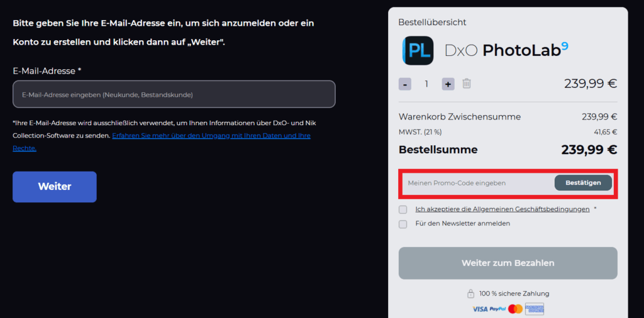Image resolution: width=644 pixels, height=318 pixels.
Task: Click the E-Mail-Adresse * field label
Action: click(47, 71)
